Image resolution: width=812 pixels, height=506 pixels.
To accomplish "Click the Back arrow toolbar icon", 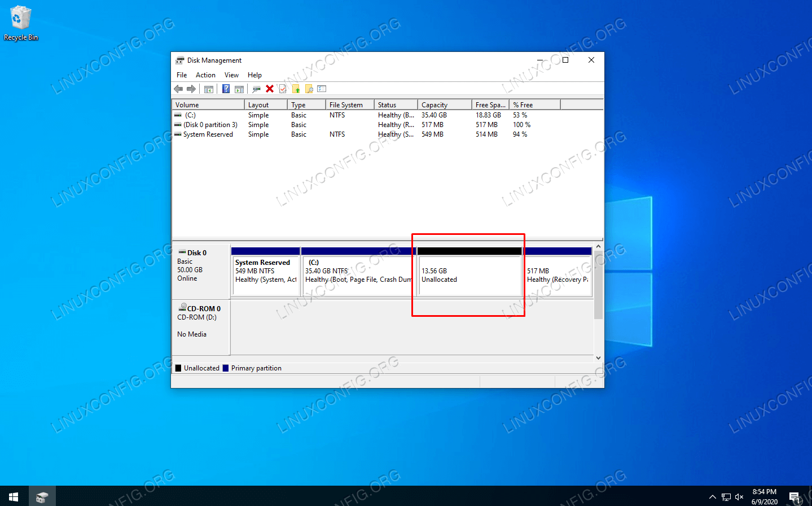I will click(x=178, y=89).
